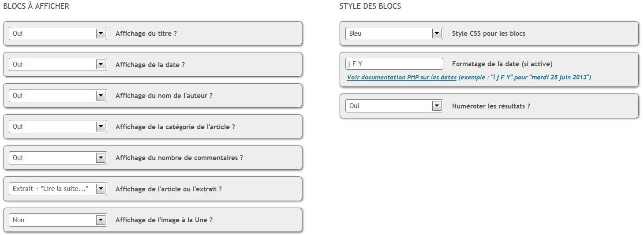Open the 'nombre de commentaires' dropdown
The width and height of the screenshot is (644, 235).
(x=58, y=158)
